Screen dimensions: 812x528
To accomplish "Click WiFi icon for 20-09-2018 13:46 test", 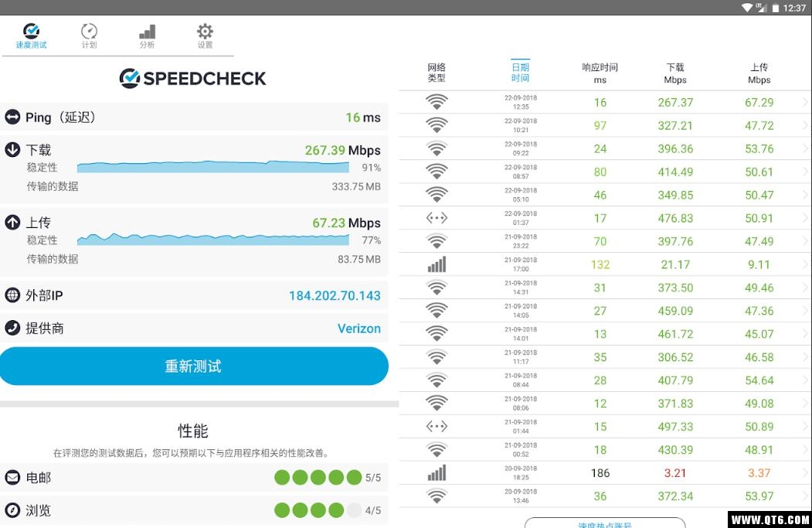I will pyautogui.click(x=437, y=496).
